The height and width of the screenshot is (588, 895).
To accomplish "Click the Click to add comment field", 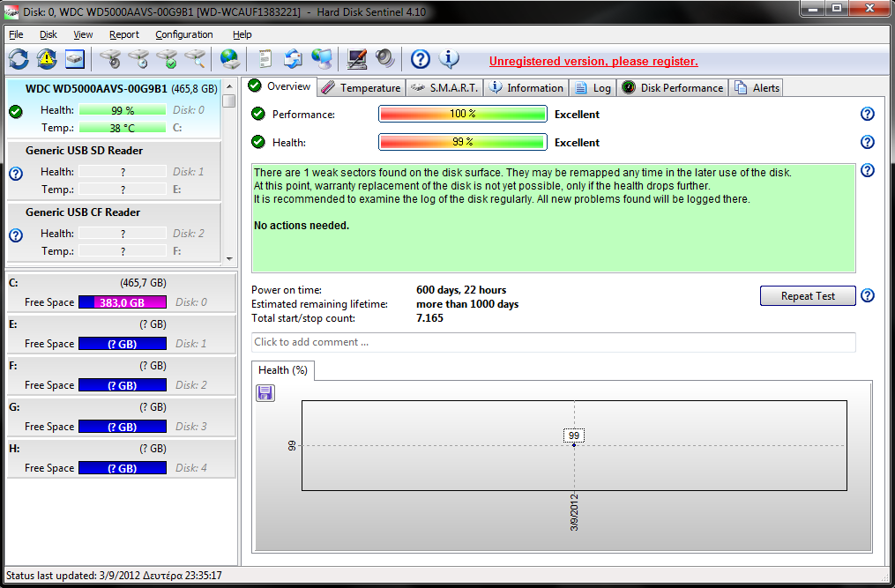I will pyautogui.click(x=553, y=342).
